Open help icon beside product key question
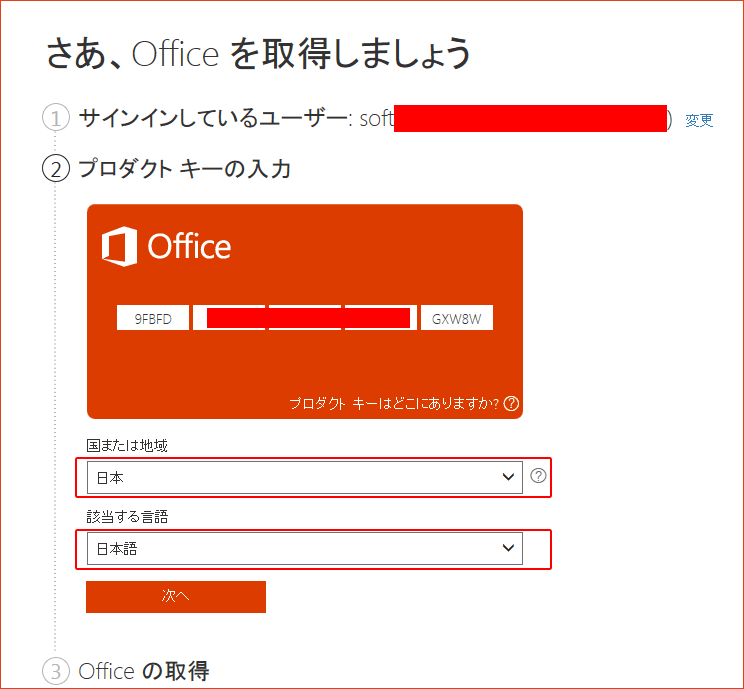Viewport: 744px width, 689px height. click(511, 404)
